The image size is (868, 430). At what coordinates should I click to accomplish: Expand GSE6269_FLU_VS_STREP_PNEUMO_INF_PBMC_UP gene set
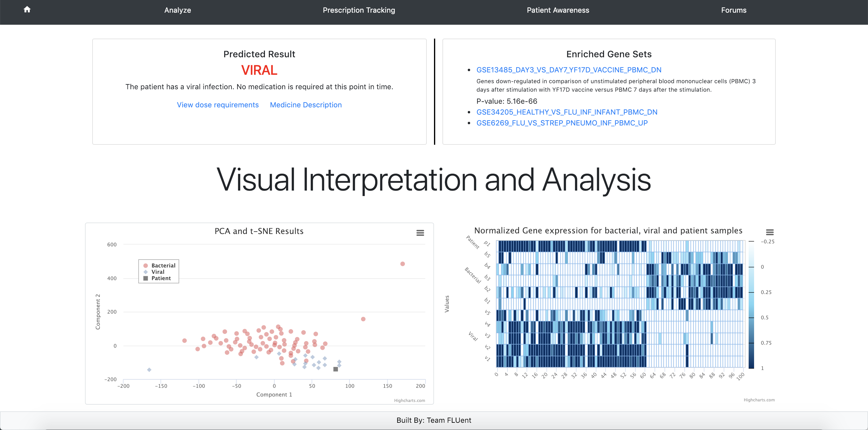point(562,123)
